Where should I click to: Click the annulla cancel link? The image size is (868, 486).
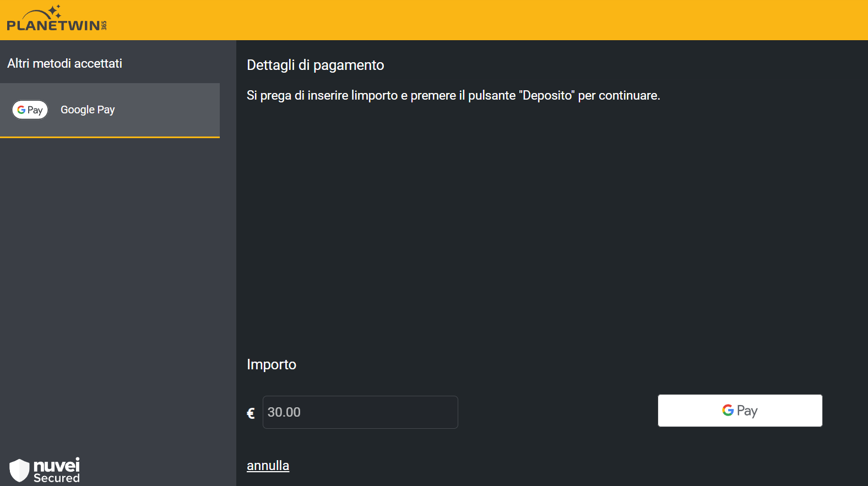click(x=268, y=466)
